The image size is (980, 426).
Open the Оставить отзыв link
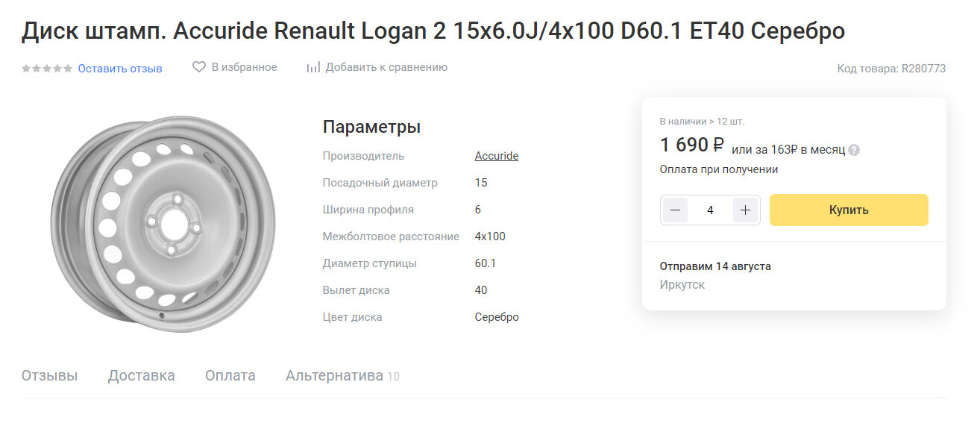coord(120,69)
